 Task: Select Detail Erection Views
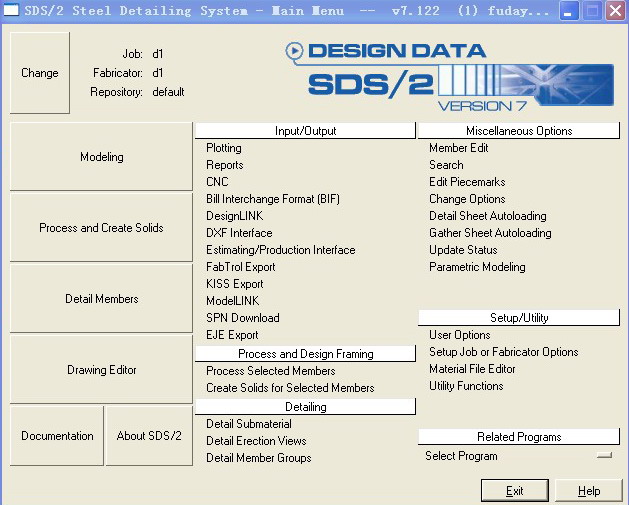coord(256,441)
